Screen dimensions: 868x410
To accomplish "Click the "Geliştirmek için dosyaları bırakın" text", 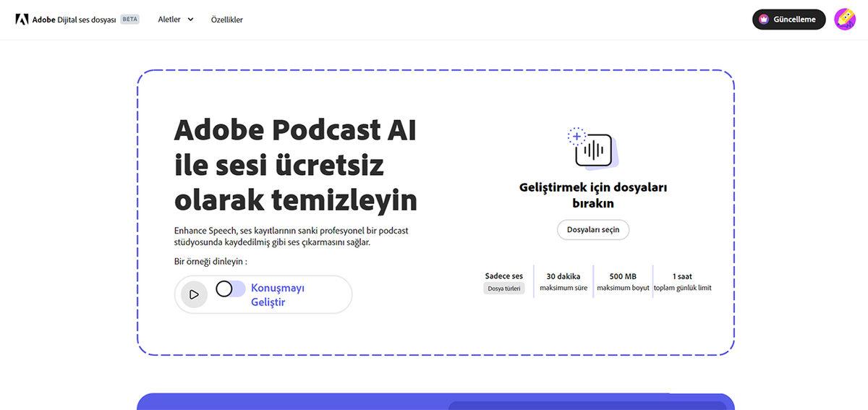I will click(x=593, y=195).
